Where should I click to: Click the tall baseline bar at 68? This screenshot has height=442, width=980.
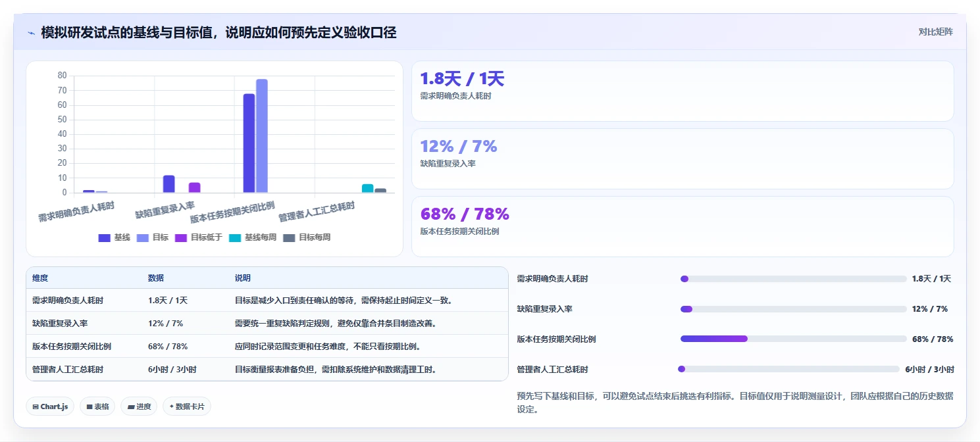tap(249, 143)
